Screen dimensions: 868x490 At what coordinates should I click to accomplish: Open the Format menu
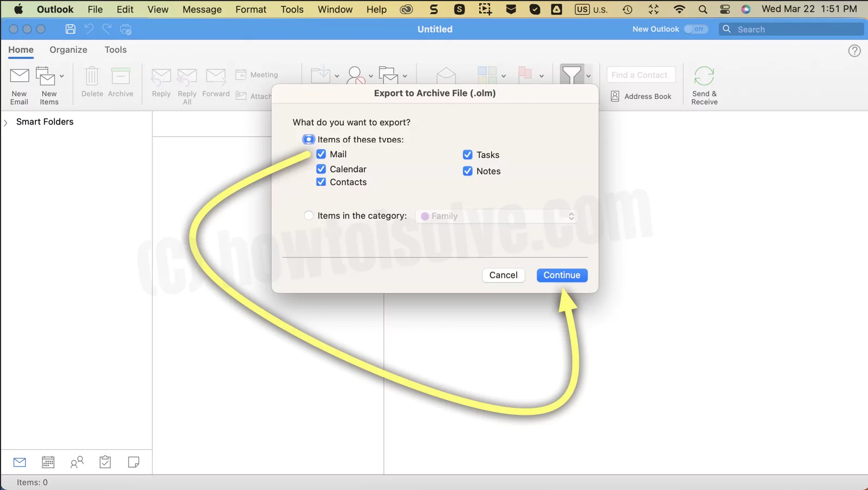point(251,9)
